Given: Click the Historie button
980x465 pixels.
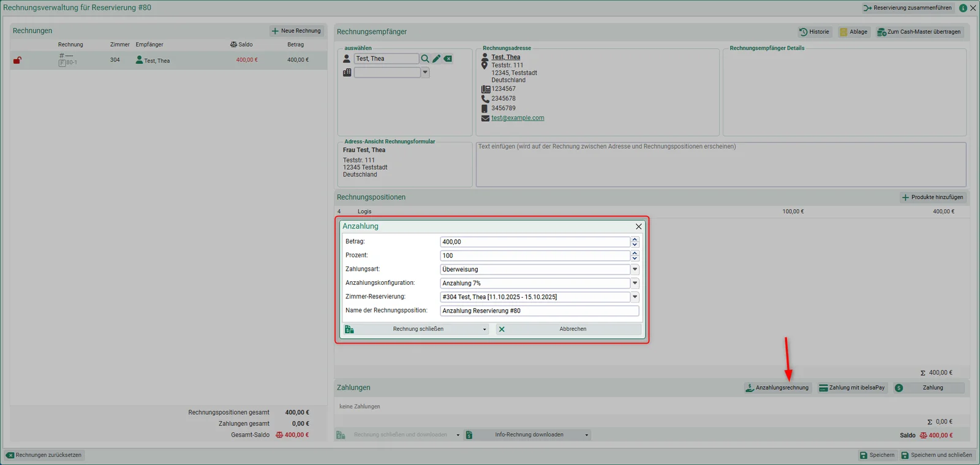Looking at the screenshot, I should click(814, 32).
